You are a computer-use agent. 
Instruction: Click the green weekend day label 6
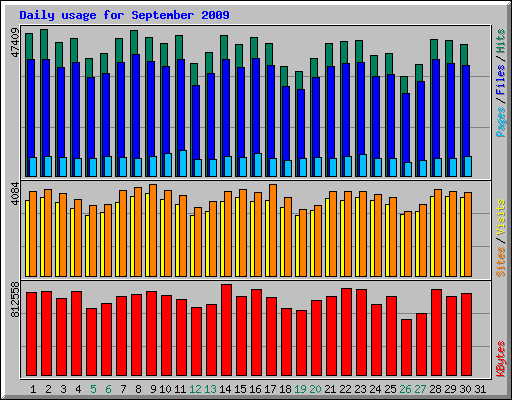tap(108, 389)
